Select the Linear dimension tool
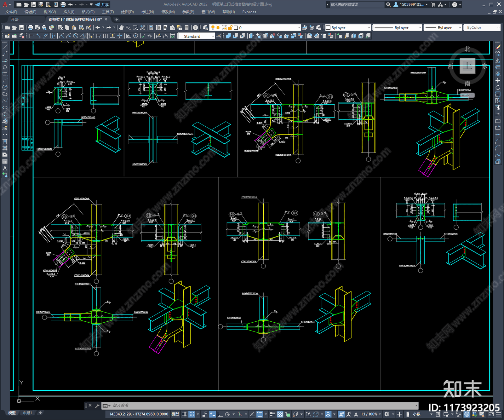 [31, 36]
